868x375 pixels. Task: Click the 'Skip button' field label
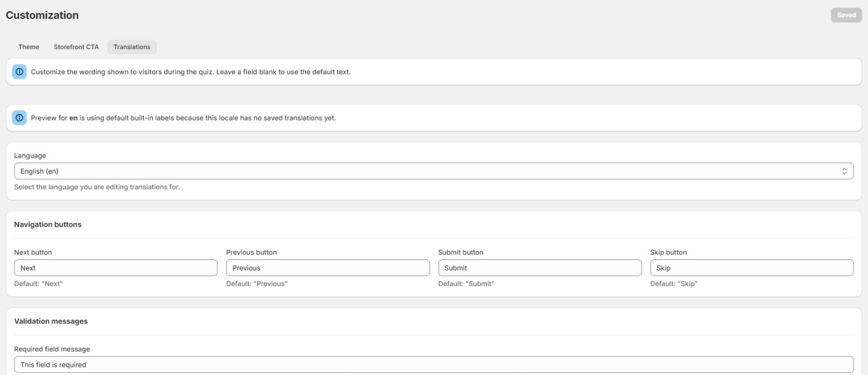coord(668,252)
